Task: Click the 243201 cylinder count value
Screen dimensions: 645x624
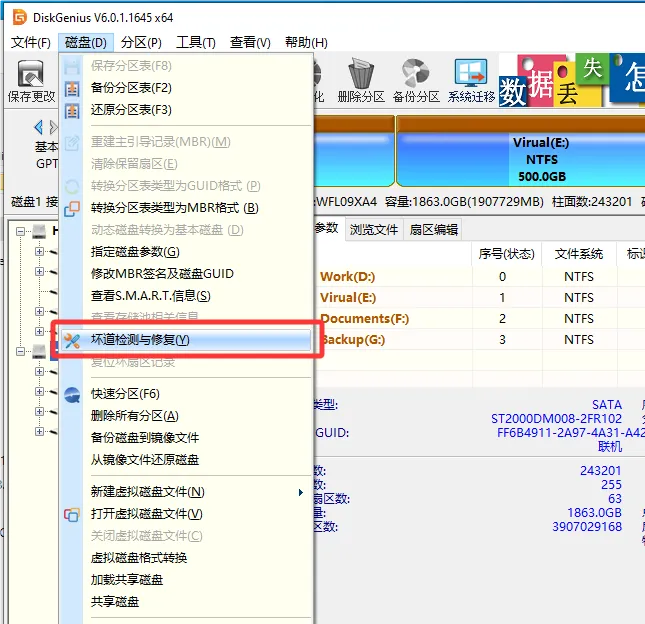Action: (601, 471)
